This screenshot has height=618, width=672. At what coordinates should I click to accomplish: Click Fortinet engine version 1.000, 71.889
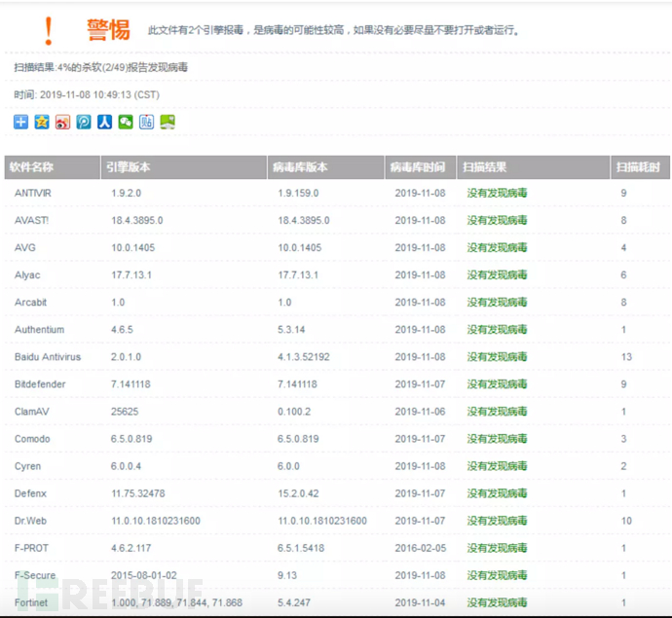(176, 603)
